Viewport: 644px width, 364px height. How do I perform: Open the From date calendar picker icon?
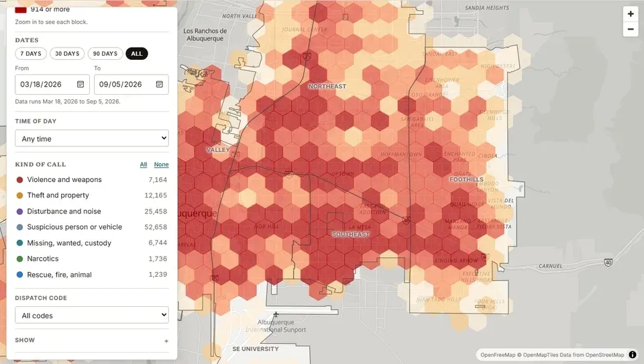coord(80,85)
